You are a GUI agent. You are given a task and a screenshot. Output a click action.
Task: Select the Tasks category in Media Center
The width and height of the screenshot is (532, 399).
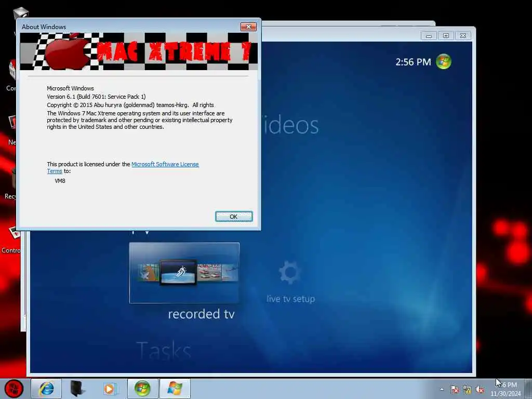164,350
